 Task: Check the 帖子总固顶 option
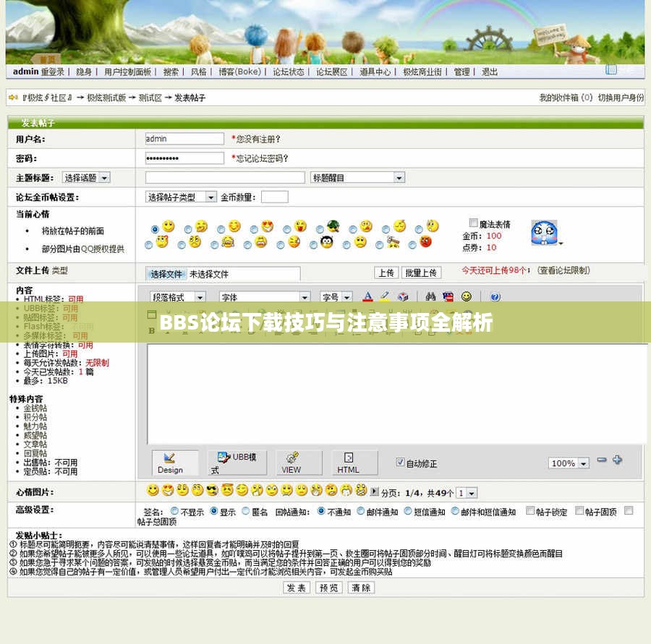629,510
